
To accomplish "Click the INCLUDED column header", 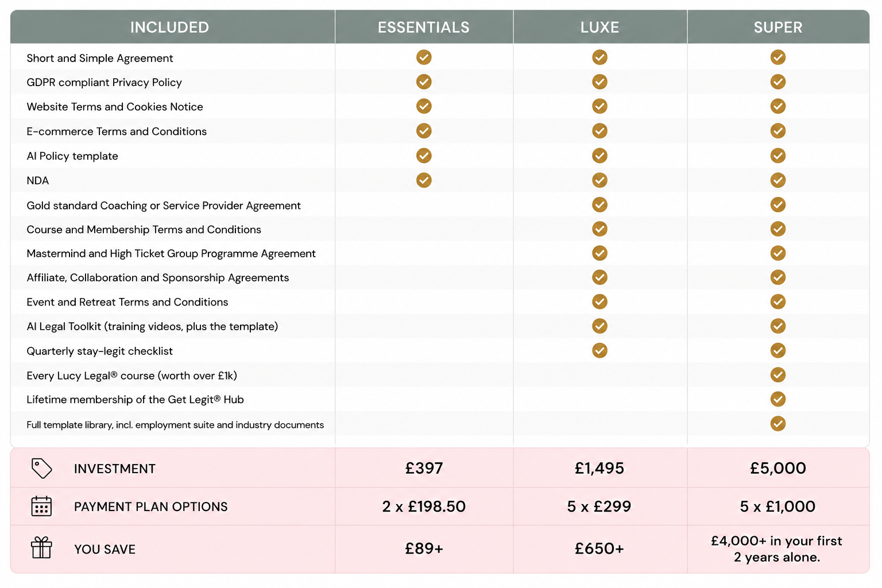I will point(169,27).
